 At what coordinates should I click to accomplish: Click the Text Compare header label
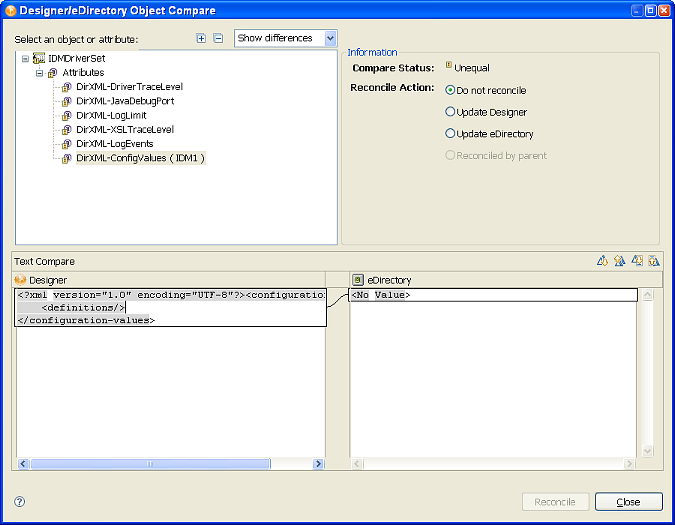44,262
